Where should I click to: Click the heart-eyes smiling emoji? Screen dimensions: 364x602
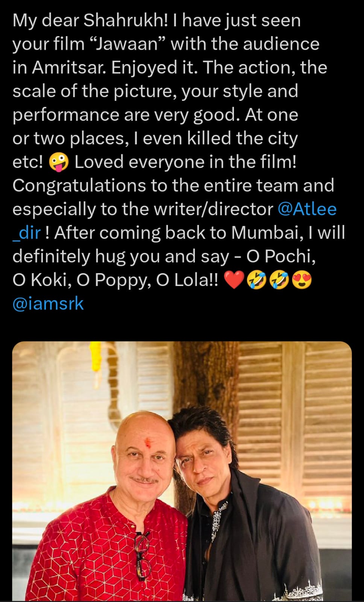(x=302, y=280)
